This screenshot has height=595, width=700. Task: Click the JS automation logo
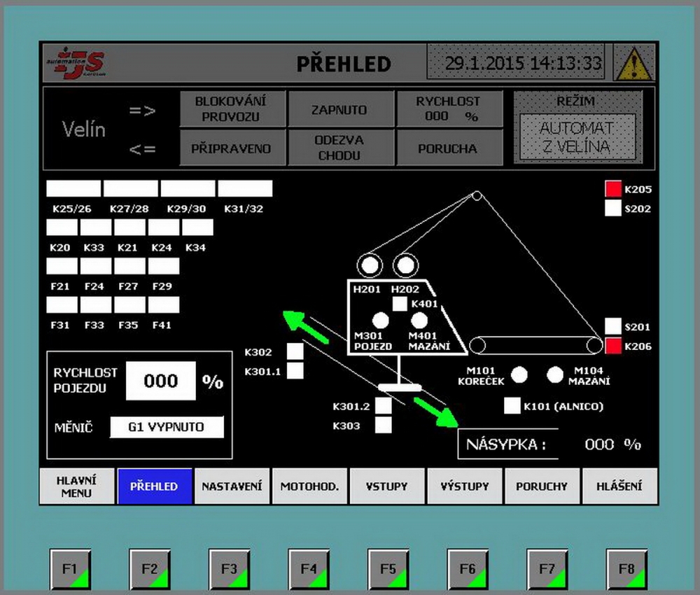click(74, 63)
